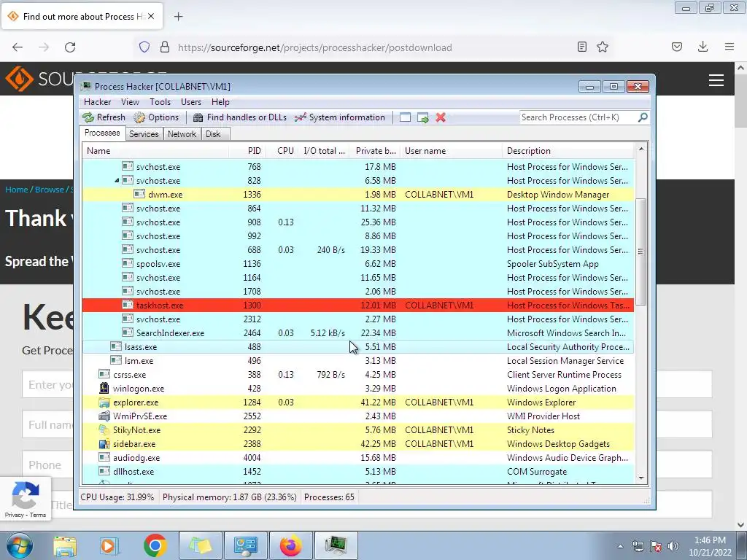Sort by Private bytes column header
The height and width of the screenshot is (560, 747).
pos(375,150)
